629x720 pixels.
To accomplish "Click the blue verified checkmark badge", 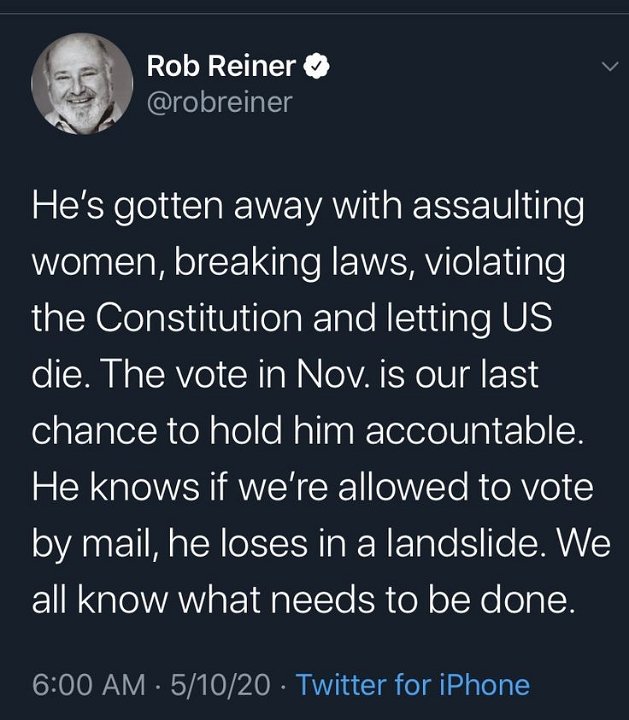I will pyautogui.click(x=316, y=67).
